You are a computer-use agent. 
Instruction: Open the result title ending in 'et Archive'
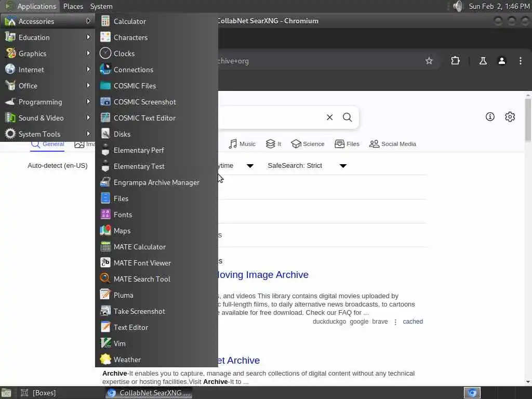[x=239, y=361]
